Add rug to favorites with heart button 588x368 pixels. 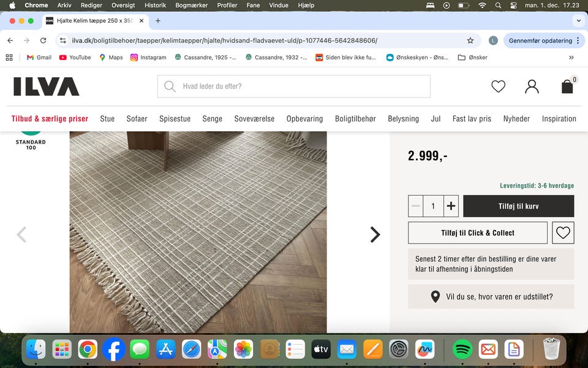[563, 233]
